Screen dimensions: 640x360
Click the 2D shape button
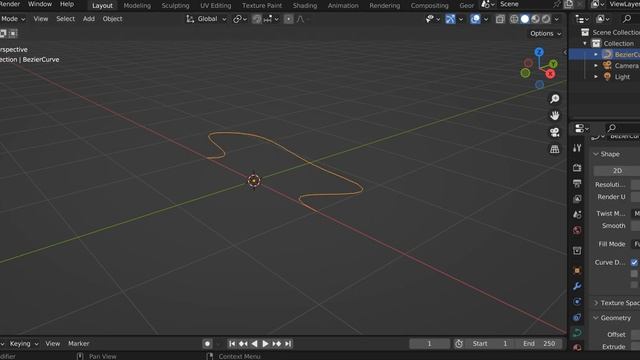point(617,171)
